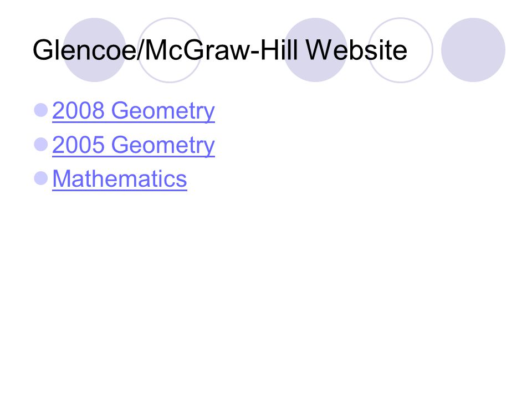Click "Geometry" in the 2008 link

point(163,111)
